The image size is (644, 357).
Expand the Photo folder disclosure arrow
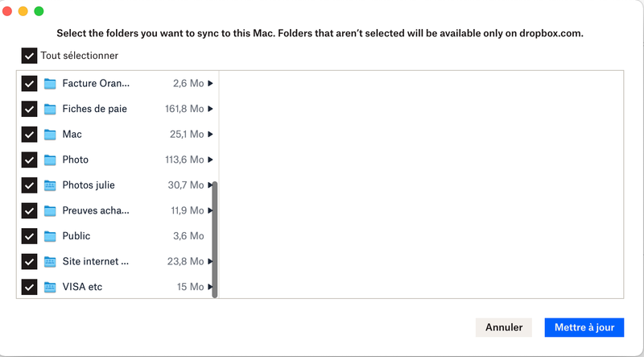210,160
